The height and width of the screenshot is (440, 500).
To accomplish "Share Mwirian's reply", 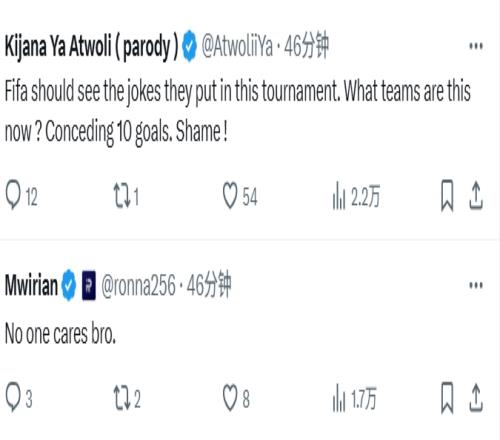I will [x=476, y=398].
